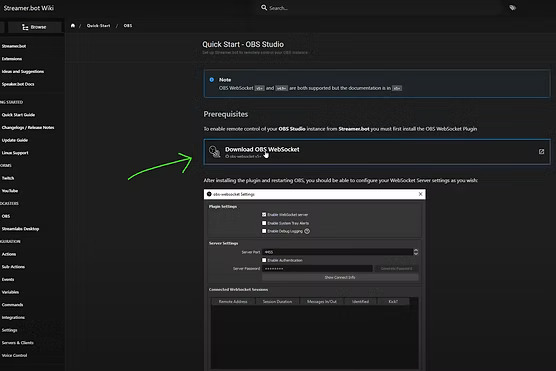This screenshot has height=371, width=556.
Task: Click the search magnifier icon
Action: tap(264, 7)
